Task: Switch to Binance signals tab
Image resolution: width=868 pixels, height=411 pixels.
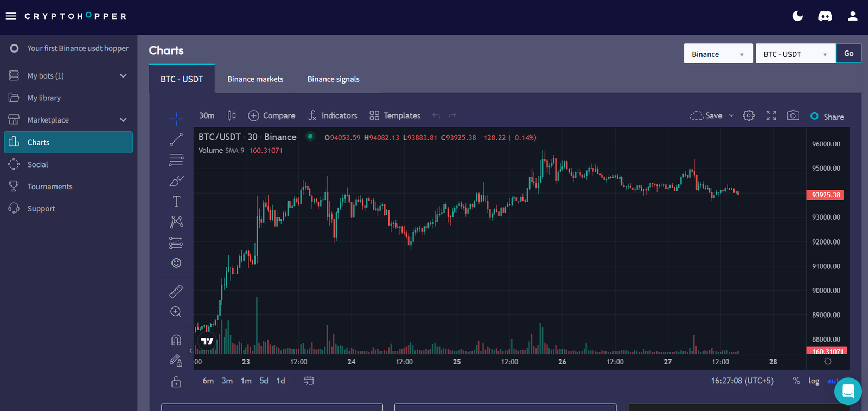Action: 333,79
